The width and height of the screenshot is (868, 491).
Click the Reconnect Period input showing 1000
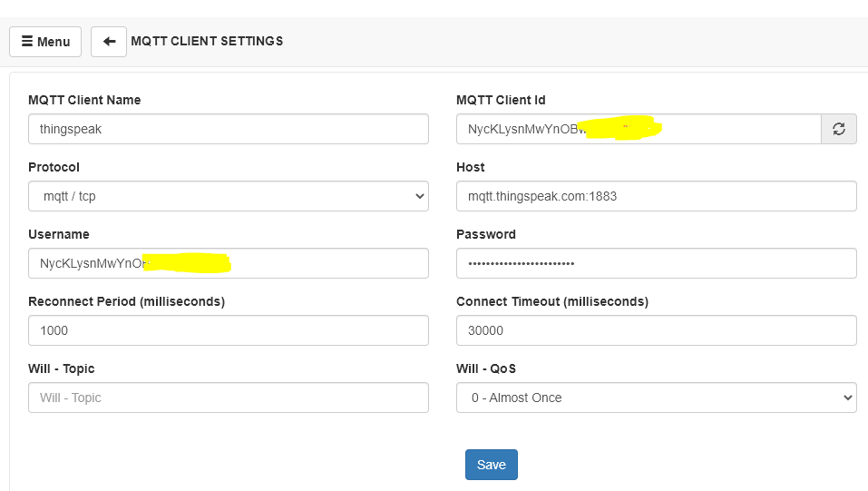pyautogui.click(x=229, y=330)
